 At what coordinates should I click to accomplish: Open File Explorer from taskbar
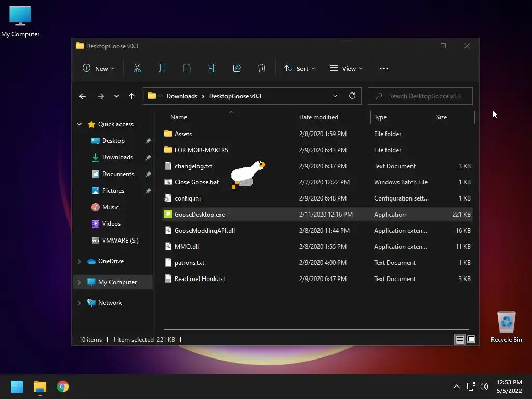(x=39, y=387)
